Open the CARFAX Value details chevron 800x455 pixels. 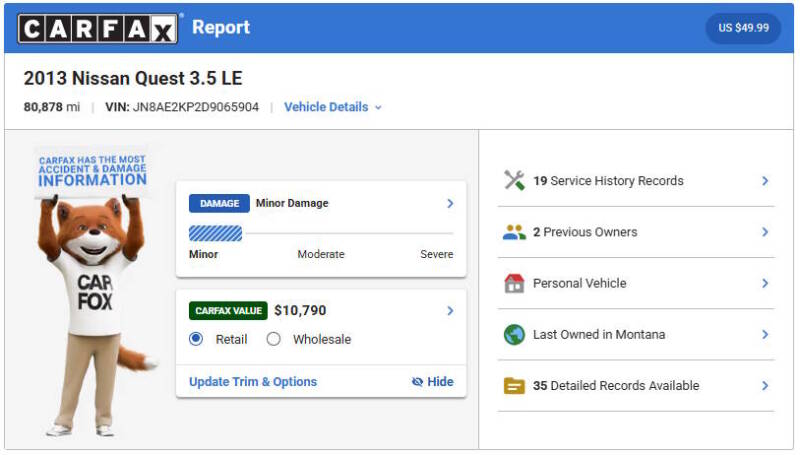click(450, 311)
